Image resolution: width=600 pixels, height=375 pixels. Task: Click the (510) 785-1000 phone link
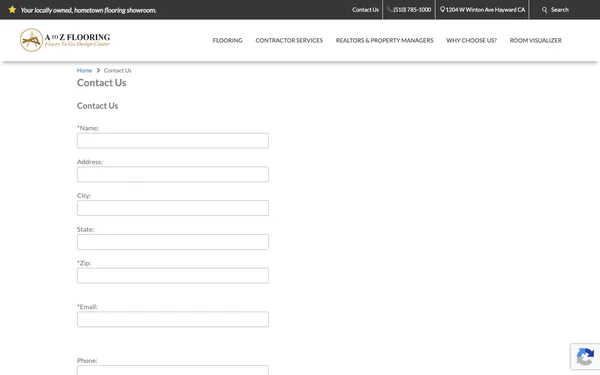[412, 10]
